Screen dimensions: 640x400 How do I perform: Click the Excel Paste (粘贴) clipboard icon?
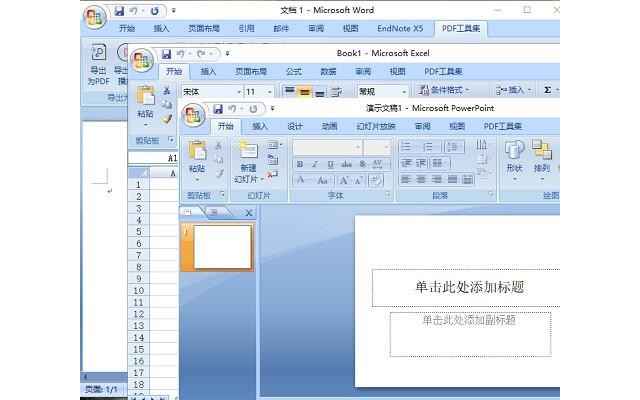[x=146, y=96]
